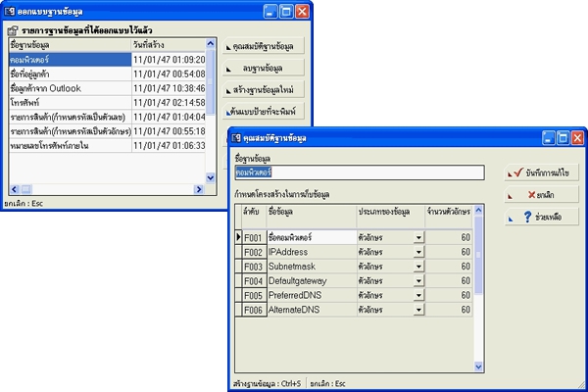This screenshot has height=392, width=588.
Task: Select the หมายเลขโทรศัพท์ภายใน row
Action: click(107, 145)
